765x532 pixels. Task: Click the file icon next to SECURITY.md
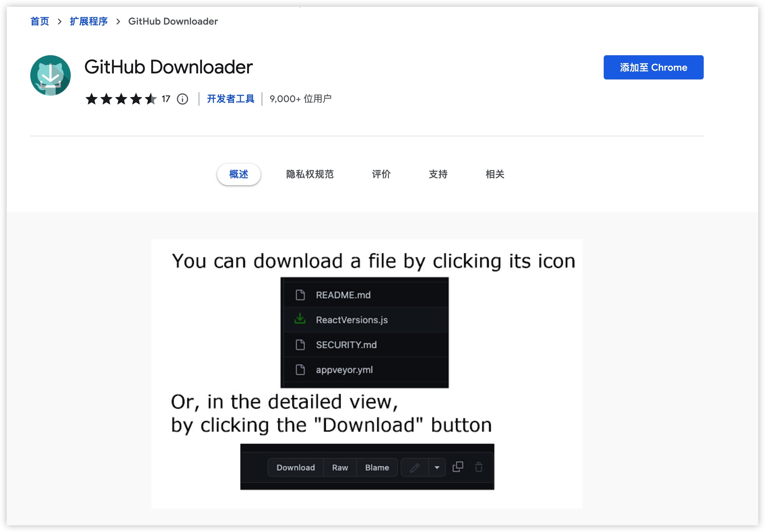click(300, 345)
